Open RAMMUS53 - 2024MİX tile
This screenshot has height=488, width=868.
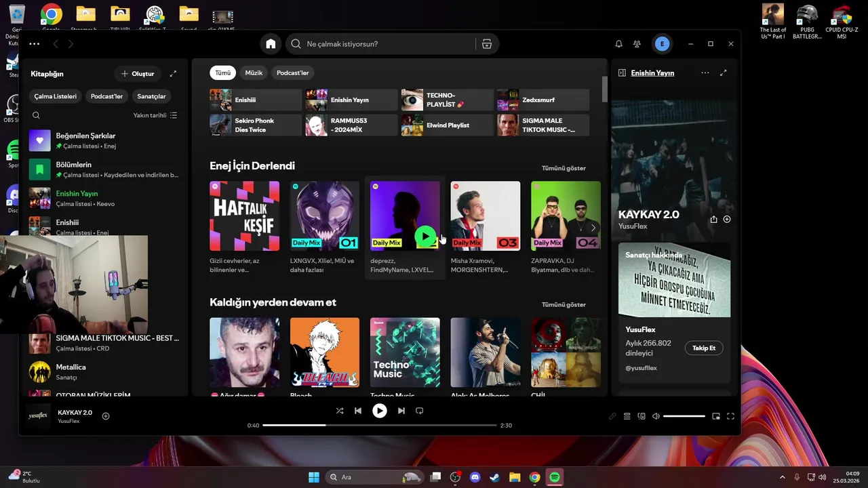[351, 125]
